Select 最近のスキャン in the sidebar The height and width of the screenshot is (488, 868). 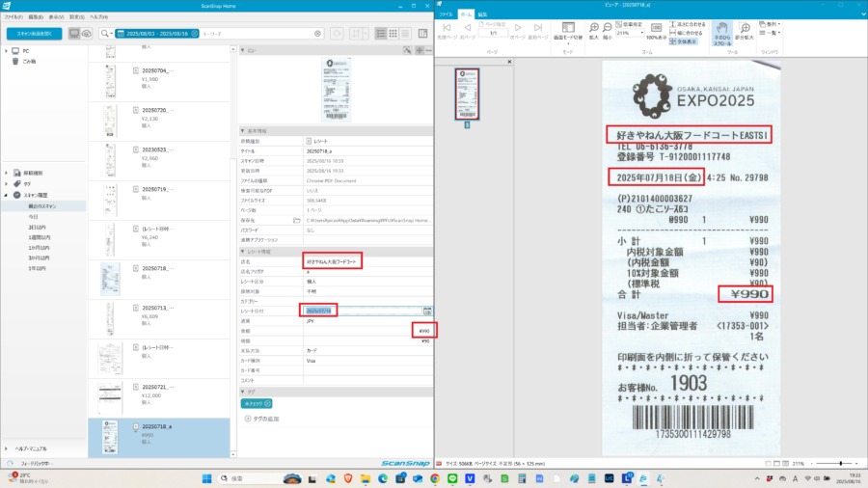pos(42,206)
